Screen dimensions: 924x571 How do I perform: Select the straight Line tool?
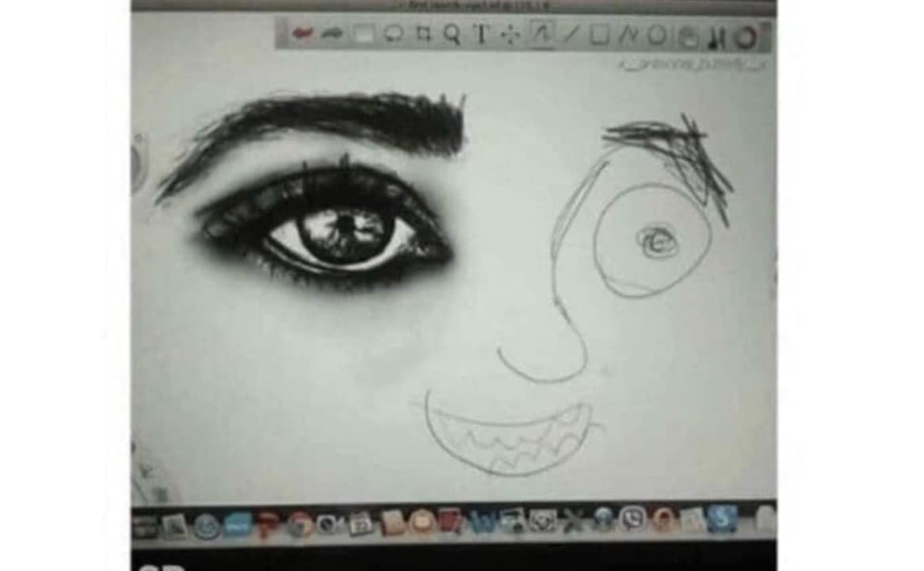(x=571, y=35)
